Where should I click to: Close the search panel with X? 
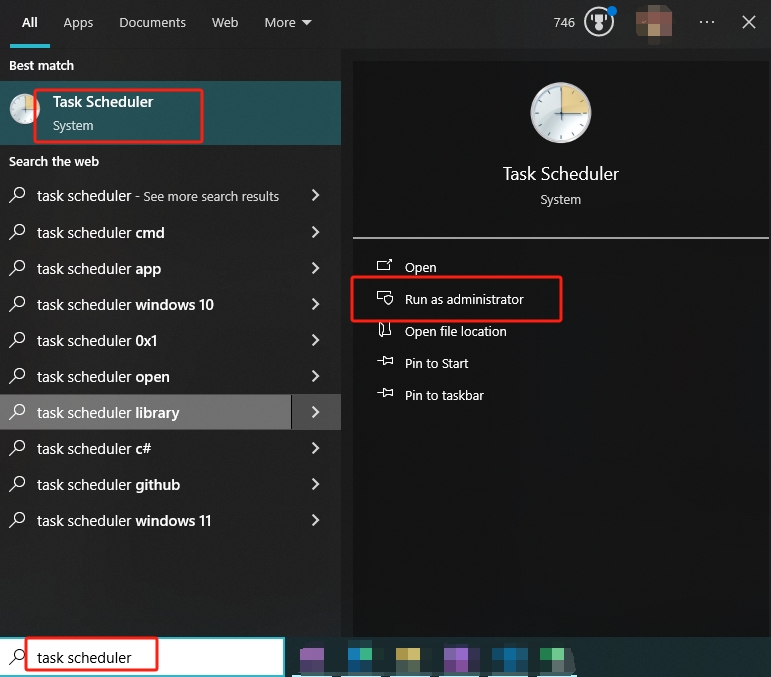[x=749, y=22]
